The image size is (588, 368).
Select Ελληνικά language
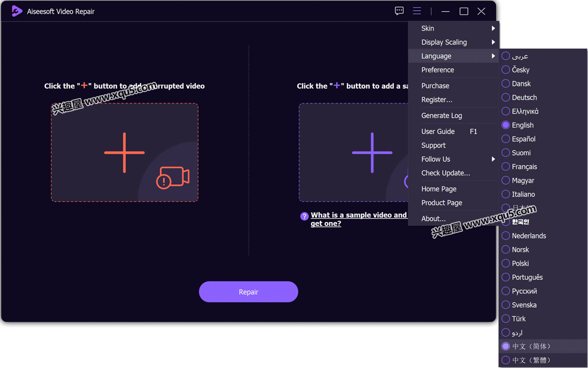click(543, 111)
